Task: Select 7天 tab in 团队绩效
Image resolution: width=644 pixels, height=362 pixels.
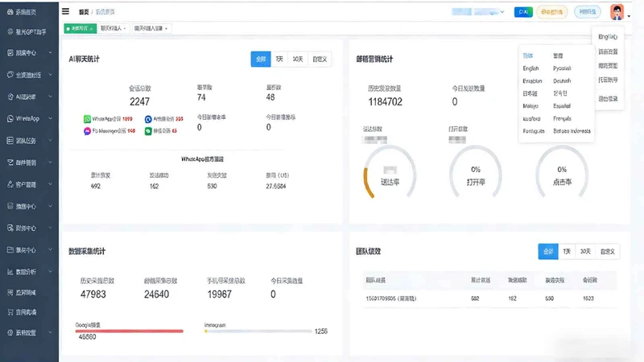Action: (567, 252)
